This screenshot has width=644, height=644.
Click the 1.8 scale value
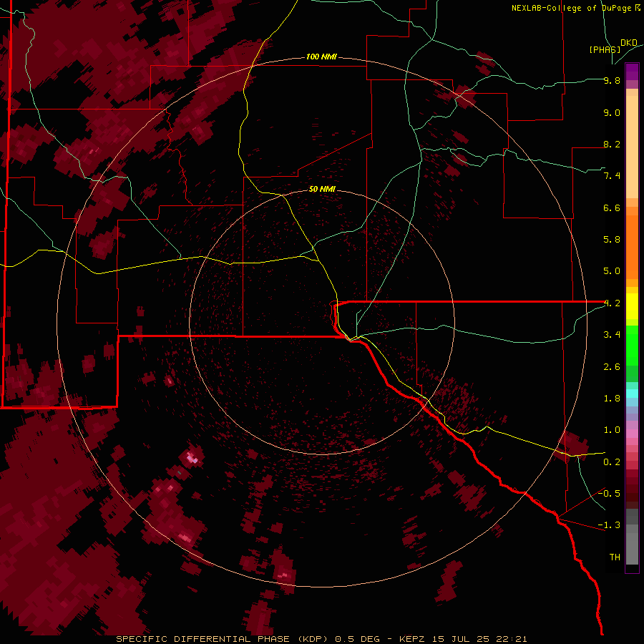[x=612, y=399]
